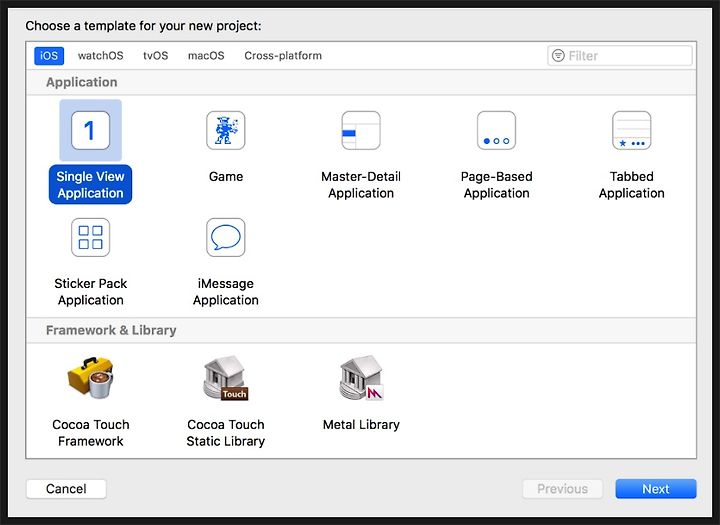Show the Cross-platform tab
The image size is (720, 525).
(x=283, y=56)
